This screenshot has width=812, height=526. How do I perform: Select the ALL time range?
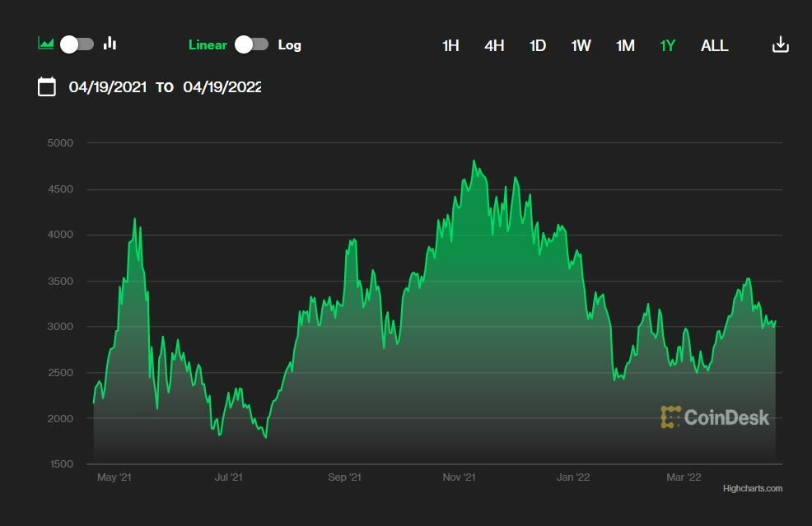coord(715,45)
